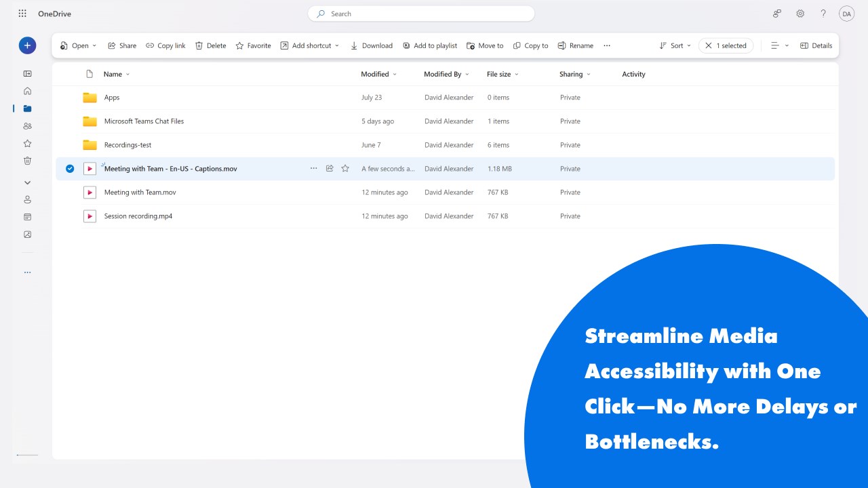Open Microsoft Teams Chat Files folder name
This screenshot has width=868, height=488.
tap(144, 121)
